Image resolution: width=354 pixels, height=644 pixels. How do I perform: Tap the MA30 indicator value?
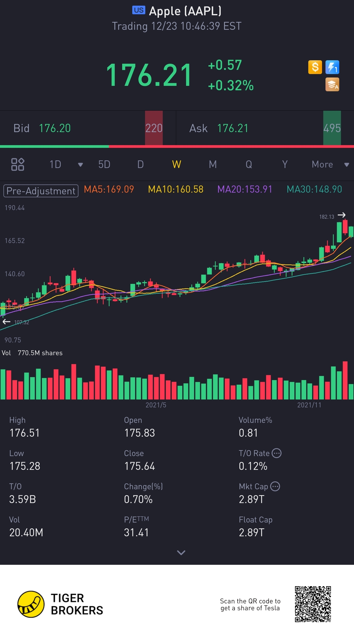coord(314,189)
